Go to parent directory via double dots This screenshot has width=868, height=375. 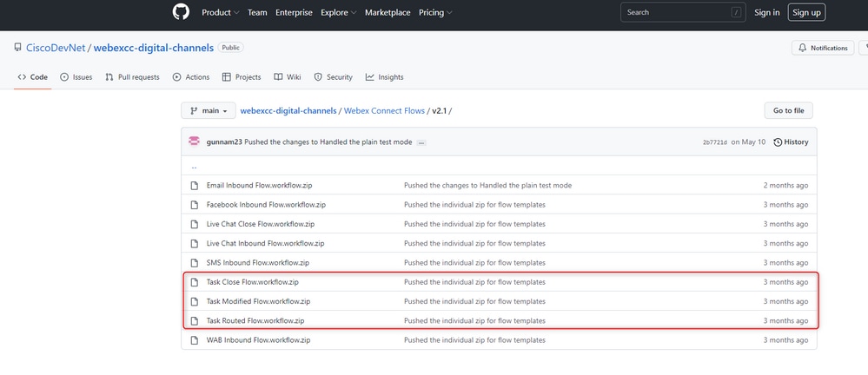coord(195,167)
